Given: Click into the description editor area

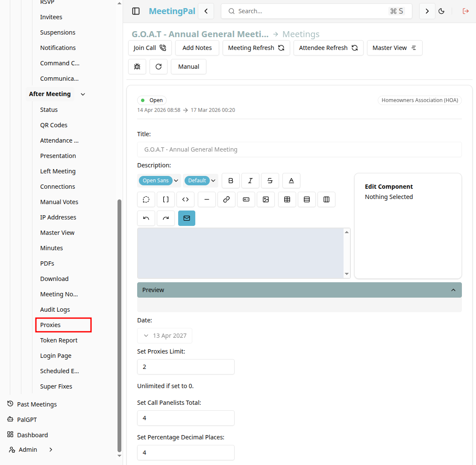Looking at the screenshot, I should pyautogui.click(x=241, y=253).
